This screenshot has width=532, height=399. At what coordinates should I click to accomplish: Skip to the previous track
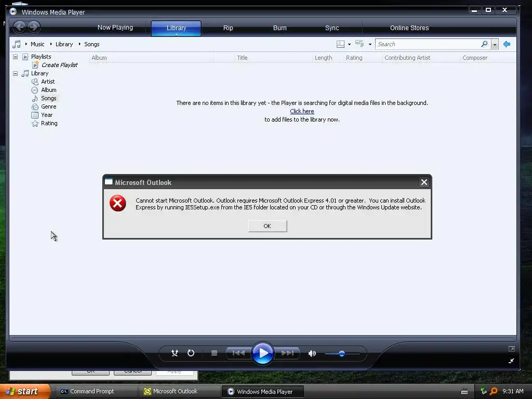pos(238,353)
